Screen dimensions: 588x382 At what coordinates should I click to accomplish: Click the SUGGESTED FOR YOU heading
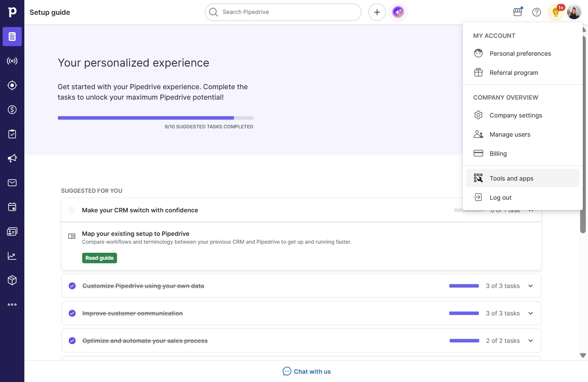point(92,191)
